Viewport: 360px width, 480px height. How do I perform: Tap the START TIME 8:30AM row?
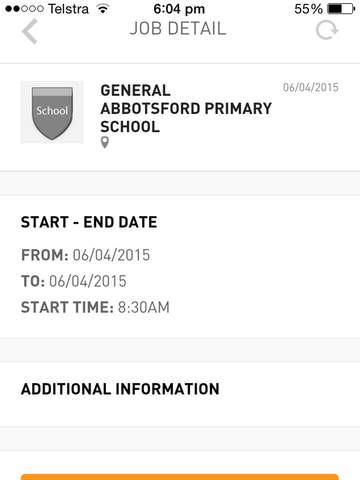tap(95, 307)
